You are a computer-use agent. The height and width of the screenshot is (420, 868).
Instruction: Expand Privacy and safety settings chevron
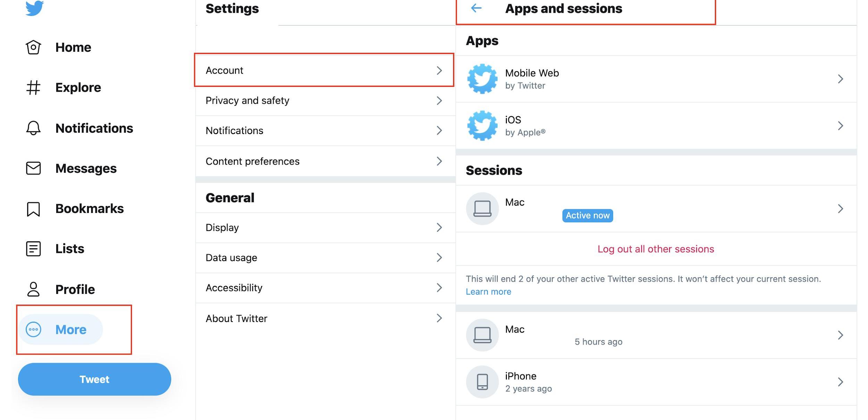coord(439,101)
